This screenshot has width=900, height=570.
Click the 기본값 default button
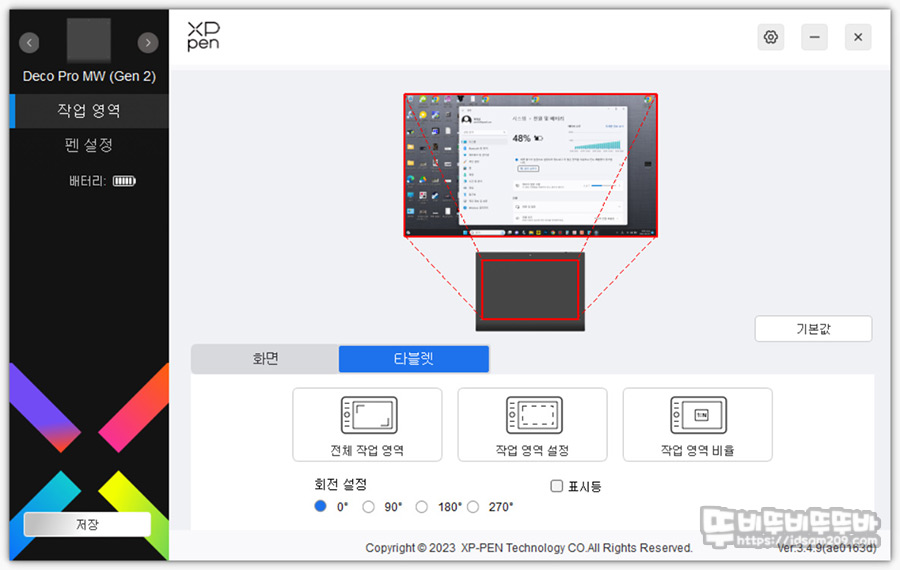pyautogui.click(x=813, y=329)
